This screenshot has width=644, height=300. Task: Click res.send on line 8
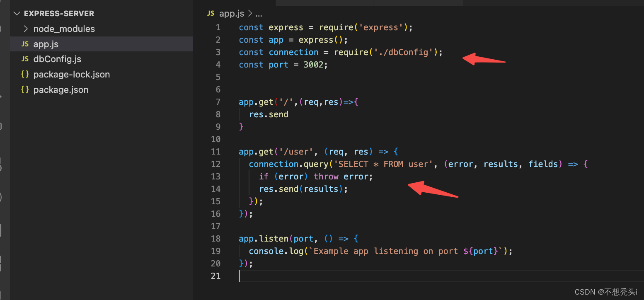[269, 114]
